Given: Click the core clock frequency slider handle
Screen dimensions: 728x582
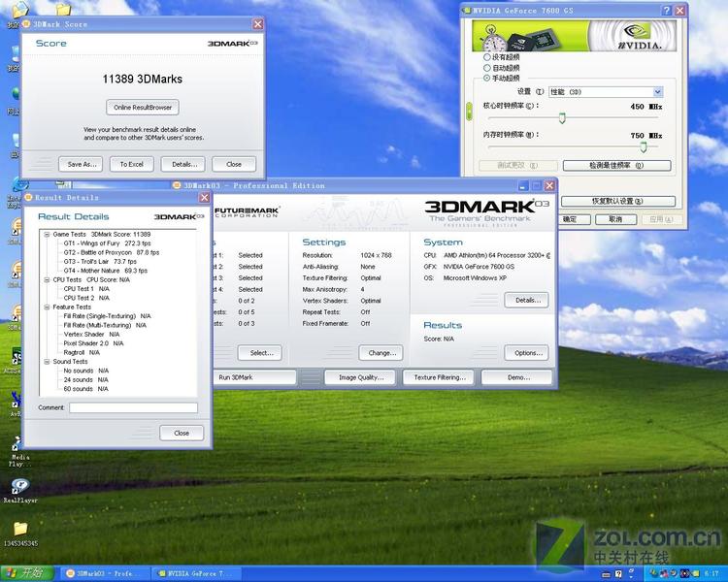Looking at the screenshot, I should point(562,118).
